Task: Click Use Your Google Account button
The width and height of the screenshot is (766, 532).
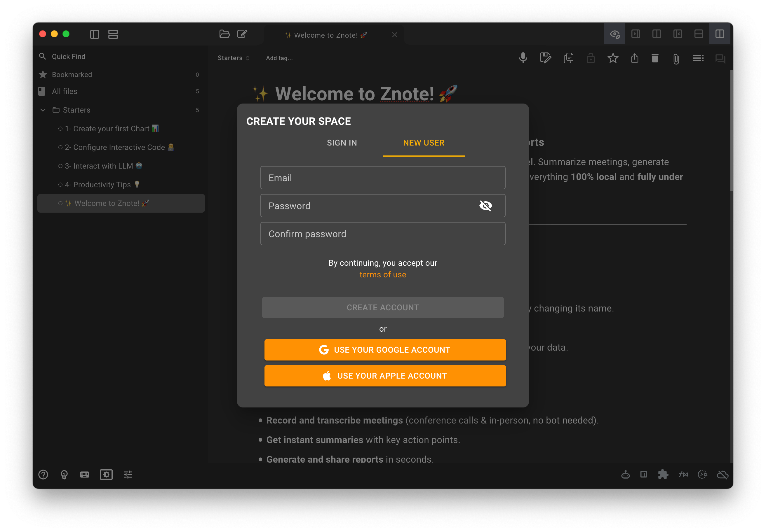Action: point(385,350)
